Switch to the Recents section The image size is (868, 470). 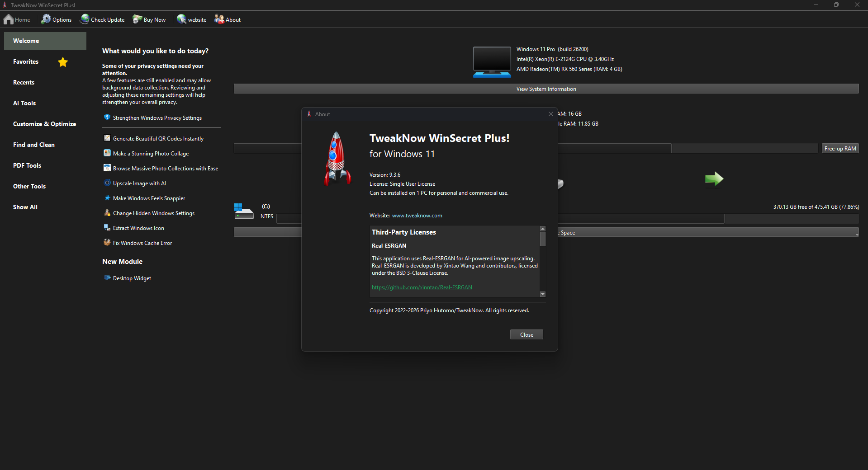[x=24, y=83]
